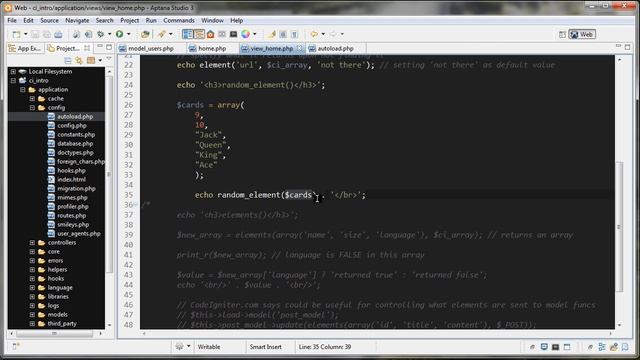Screen dimensions: 640x360
Task: Expand the Local Filesystem node
Action: pyautogui.click(x=13, y=71)
